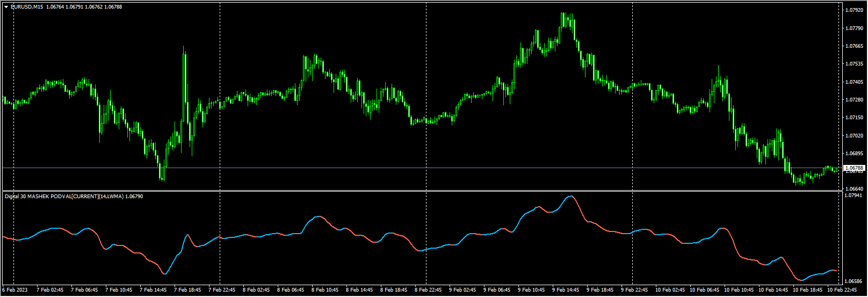Click the 9 Feb 22:45 time axis label
This screenshot has width=868, height=297.
pyautogui.click(x=634, y=290)
